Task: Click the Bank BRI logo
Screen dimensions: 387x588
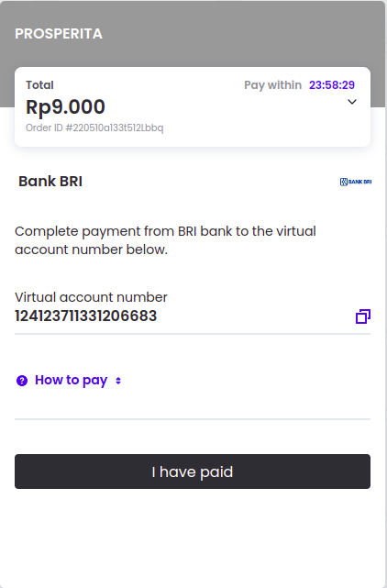Action: (356, 182)
